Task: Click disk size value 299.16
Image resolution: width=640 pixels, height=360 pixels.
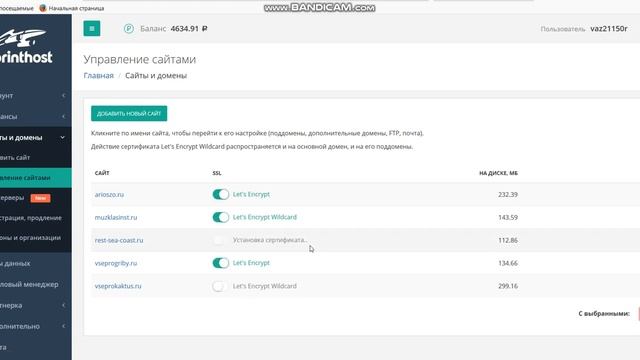Action: click(508, 286)
